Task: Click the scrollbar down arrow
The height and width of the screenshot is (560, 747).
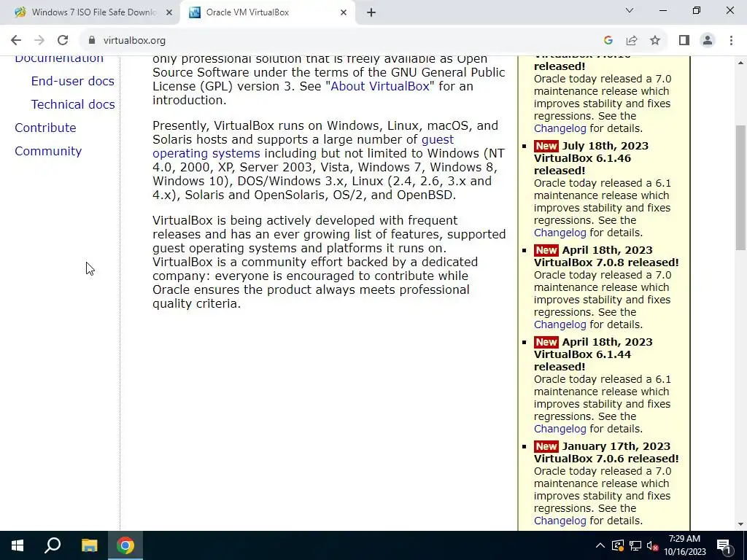Action: pyautogui.click(x=740, y=524)
